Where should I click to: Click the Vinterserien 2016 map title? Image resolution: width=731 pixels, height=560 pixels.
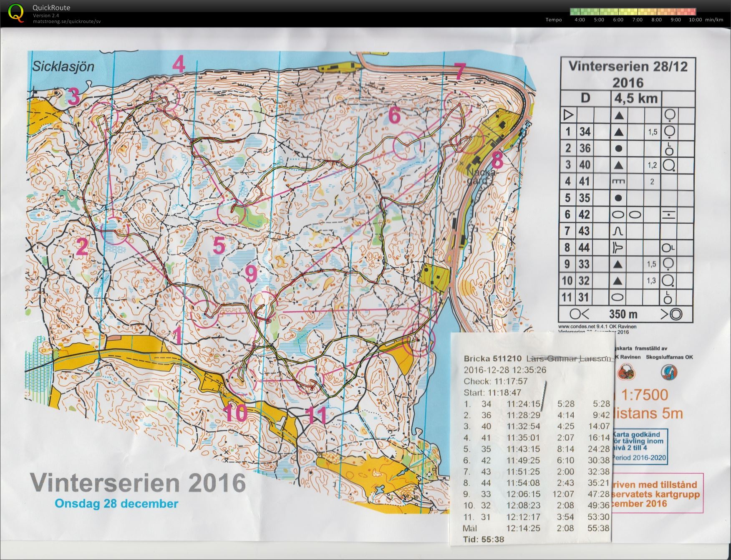pyautogui.click(x=138, y=482)
